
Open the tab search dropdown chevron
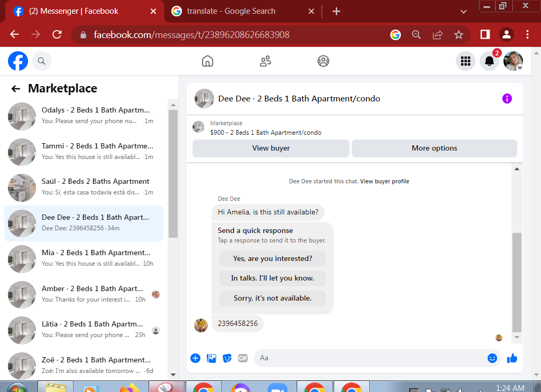pos(463,12)
